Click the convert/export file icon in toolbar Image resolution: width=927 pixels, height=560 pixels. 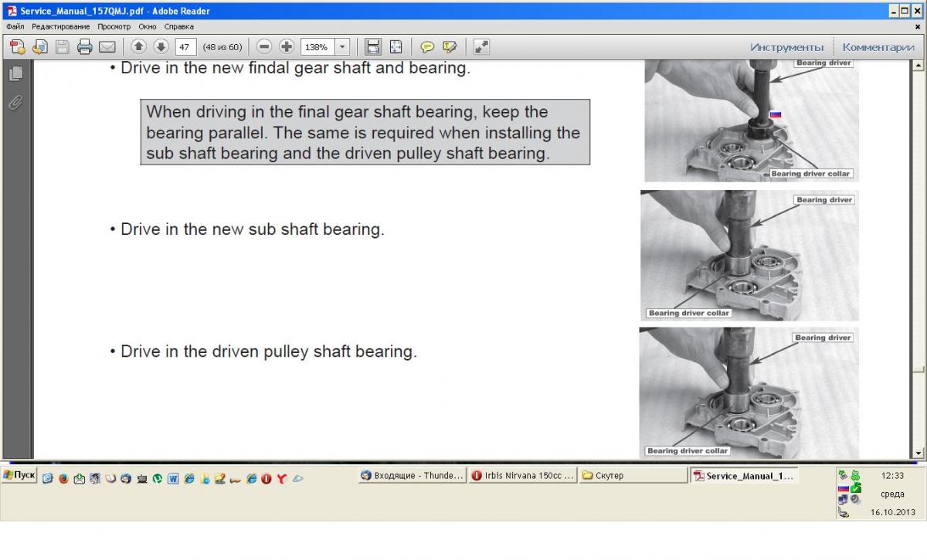click(39, 46)
